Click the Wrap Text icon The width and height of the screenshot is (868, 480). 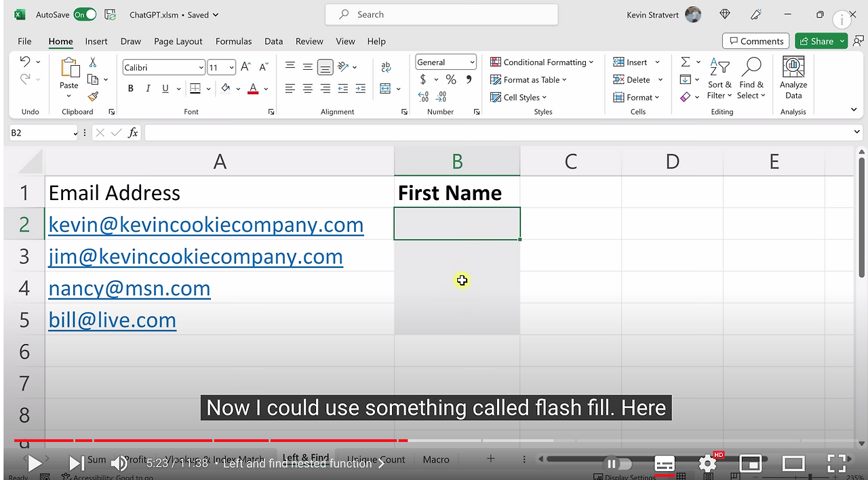coord(386,66)
